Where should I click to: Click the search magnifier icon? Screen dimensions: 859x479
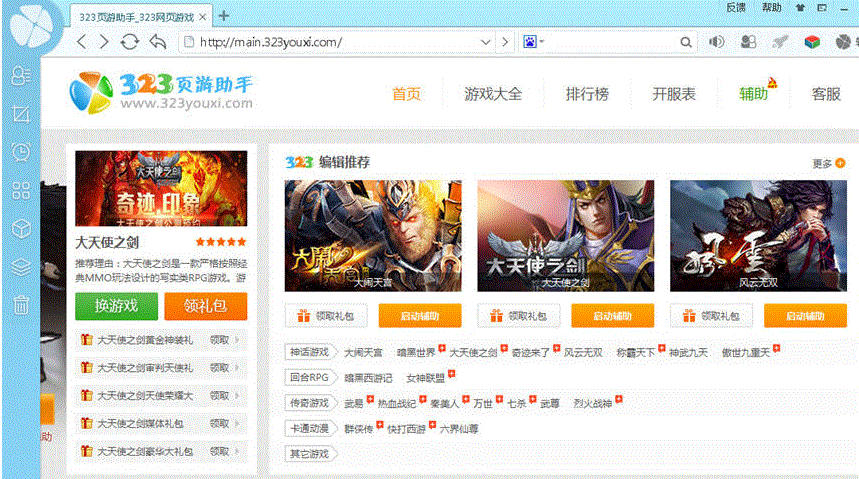point(685,42)
